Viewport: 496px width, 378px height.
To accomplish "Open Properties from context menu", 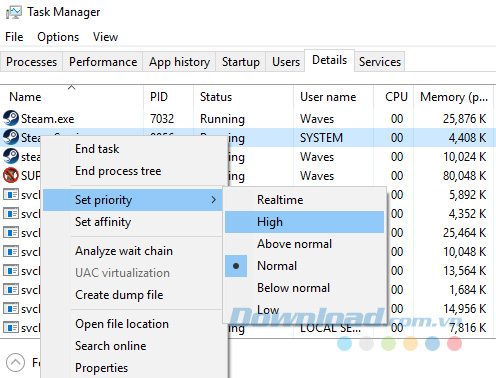I will [x=133, y=368].
